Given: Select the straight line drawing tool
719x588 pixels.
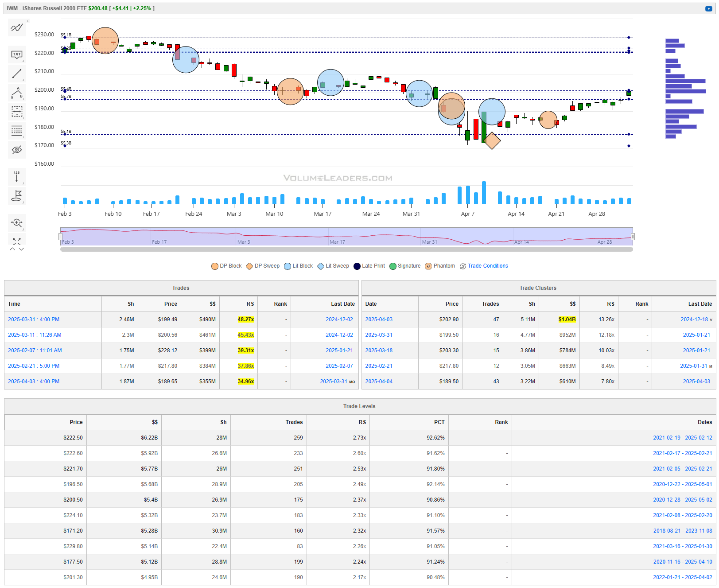Looking at the screenshot, I should click(17, 74).
